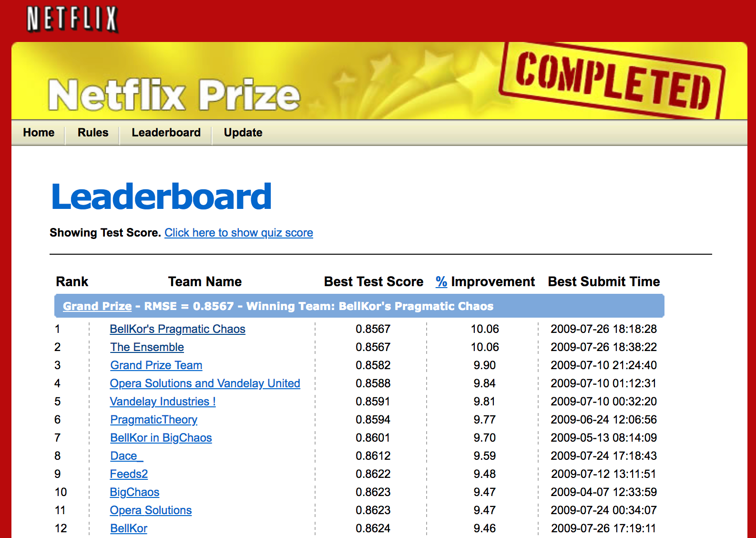The height and width of the screenshot is (538, 756).
Task: Click the Leaderboard page heading
Action: (161, 197)
